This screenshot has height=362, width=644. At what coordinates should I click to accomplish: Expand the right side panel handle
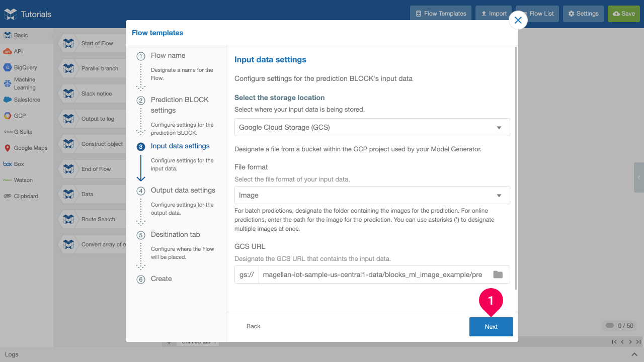pos(639,177)
